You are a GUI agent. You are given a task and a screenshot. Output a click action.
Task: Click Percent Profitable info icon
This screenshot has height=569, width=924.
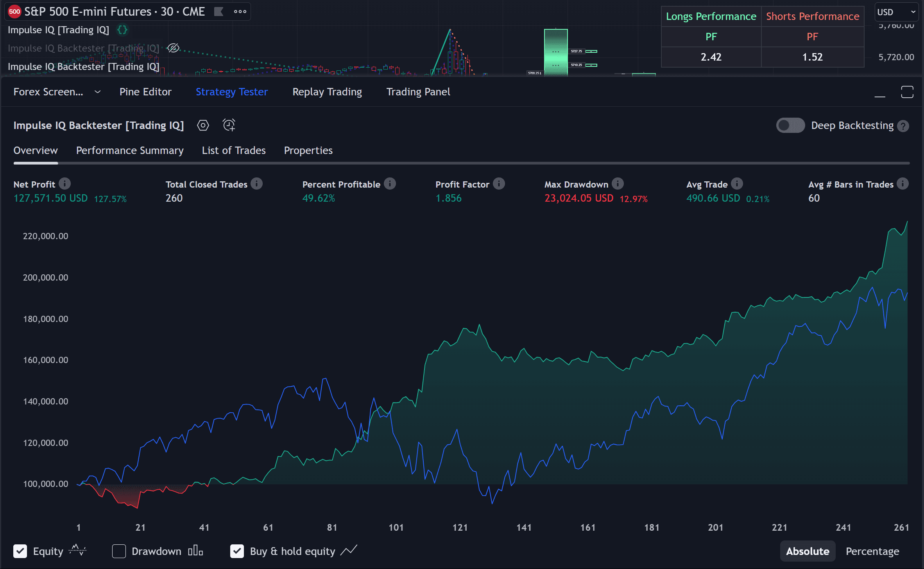tap(390, 184)
